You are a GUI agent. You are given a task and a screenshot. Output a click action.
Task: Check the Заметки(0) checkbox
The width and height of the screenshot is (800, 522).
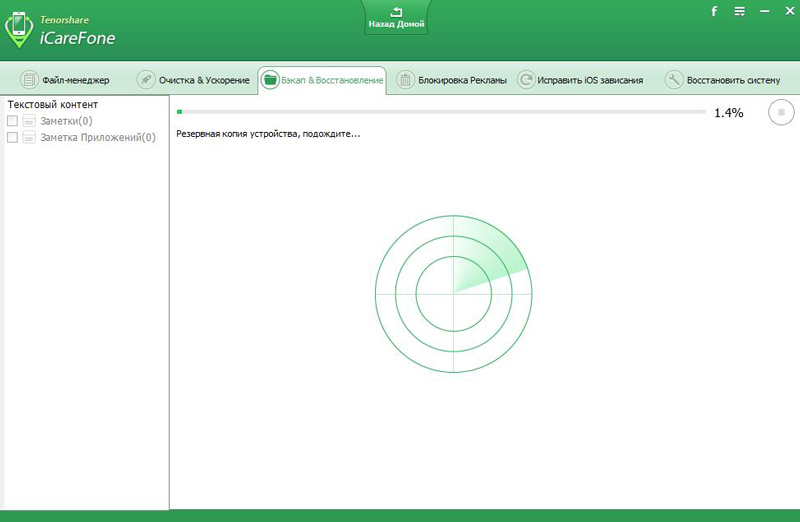click(x=12, y=121)
